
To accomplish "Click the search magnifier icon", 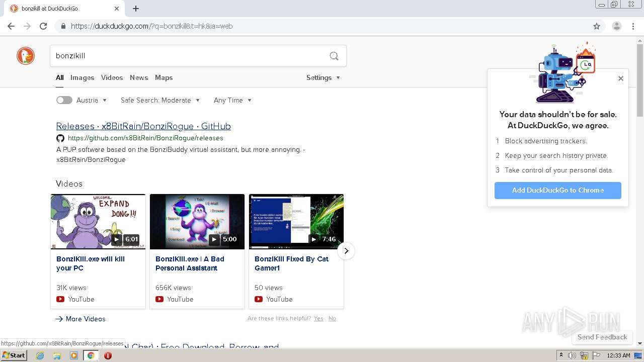I will (x=334, y=56).
